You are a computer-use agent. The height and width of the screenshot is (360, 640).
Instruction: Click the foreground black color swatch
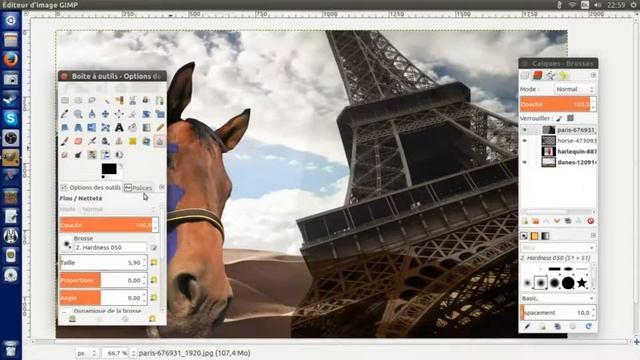click(x=109, y=169)
